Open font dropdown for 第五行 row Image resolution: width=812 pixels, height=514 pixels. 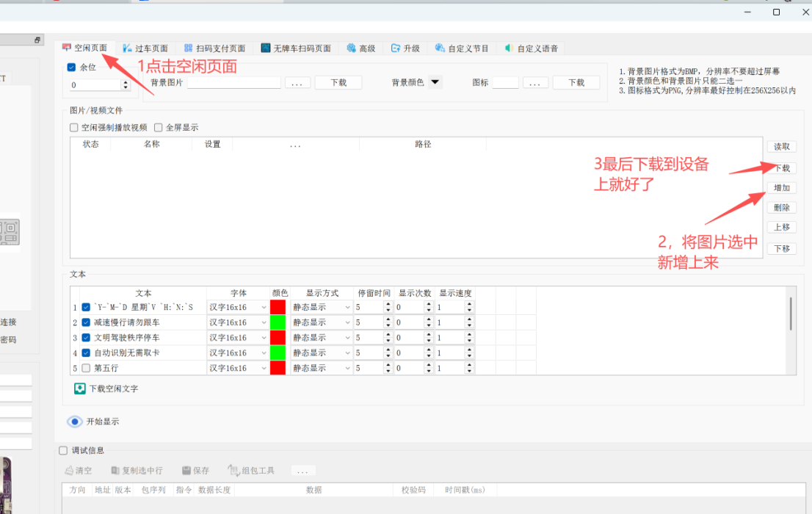(264, 368)
